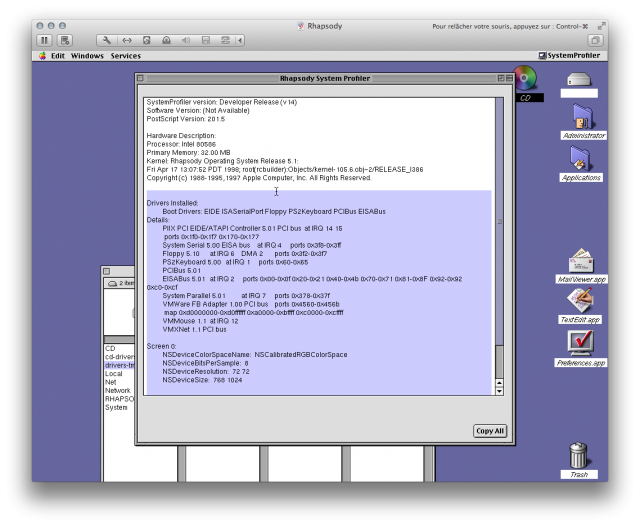Click 'PostScript Version: 201.5' line
The width and height of the screenshot is (640, 526).
(x=186, y=119)
